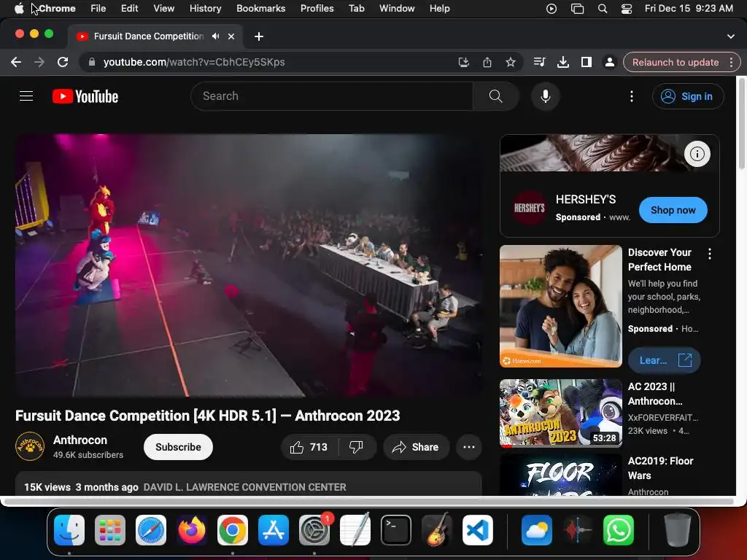Select the Fursuit Dance Competition tab
The width and height of the screenshot is (747, 560).
(149, 36)
